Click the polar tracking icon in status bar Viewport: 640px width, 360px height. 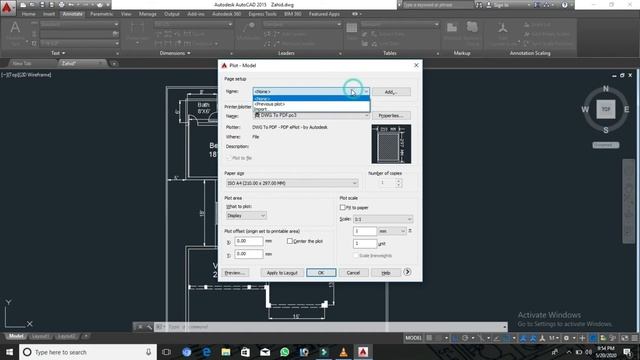coord(465,338)
